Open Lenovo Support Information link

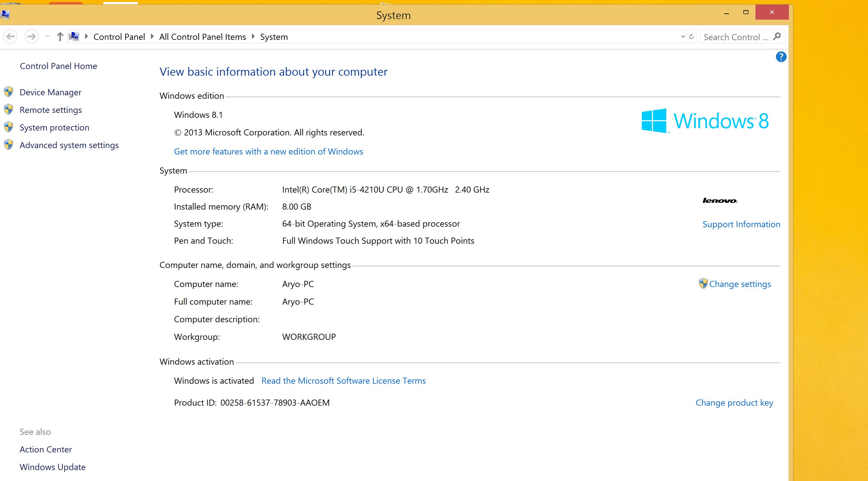[741, 225]
